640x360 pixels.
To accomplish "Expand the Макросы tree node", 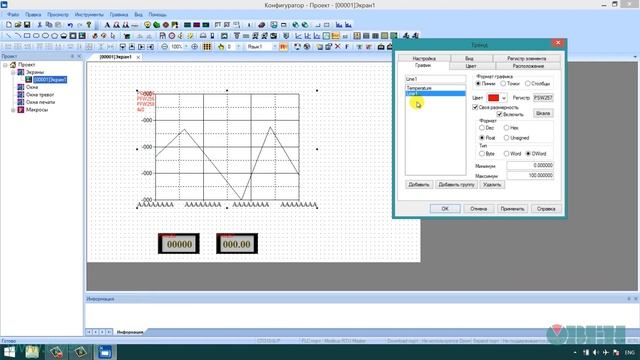I will [13, 110].
